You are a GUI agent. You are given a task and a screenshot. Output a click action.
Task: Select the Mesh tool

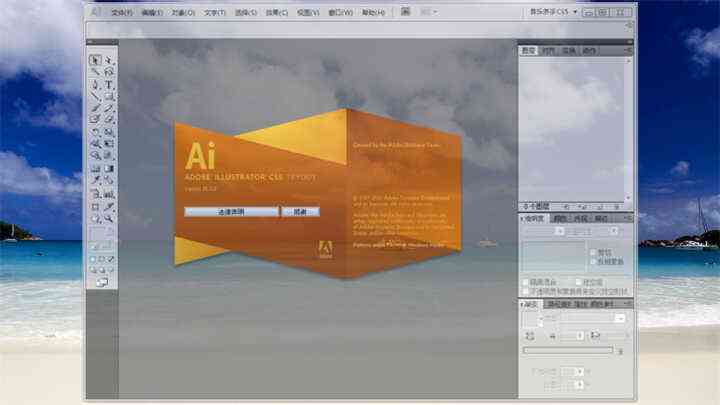click(96, 169)
